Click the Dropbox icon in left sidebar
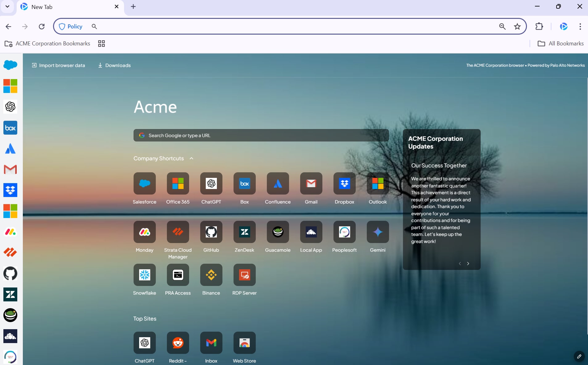The width and height of the screenshot is (588, 365). coord(10,190)
